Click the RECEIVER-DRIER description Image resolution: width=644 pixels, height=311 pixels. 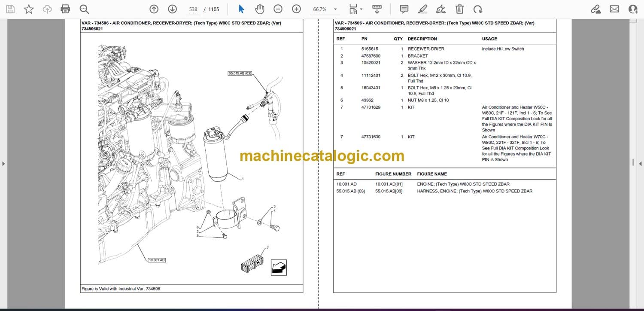[x=426, y=49]
